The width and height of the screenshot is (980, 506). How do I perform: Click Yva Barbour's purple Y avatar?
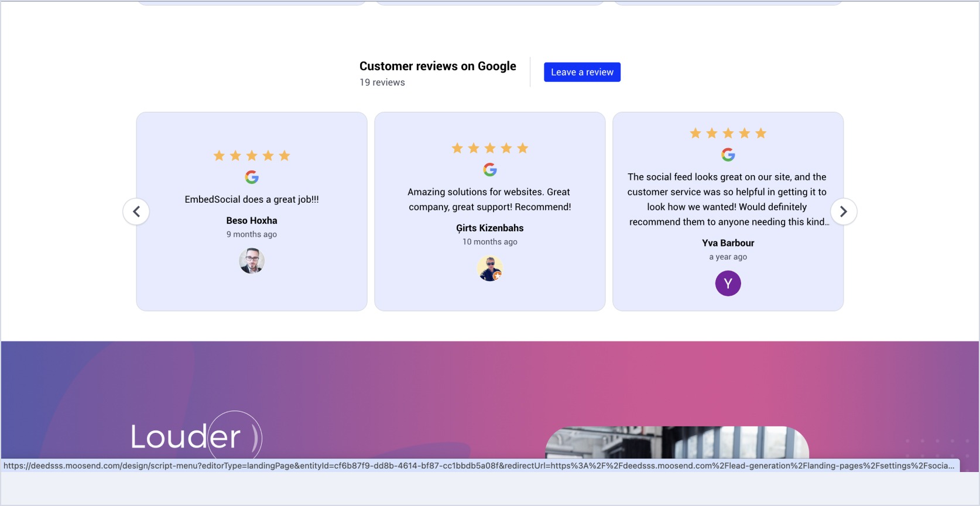pyautogui.click(x=728, y=283)
